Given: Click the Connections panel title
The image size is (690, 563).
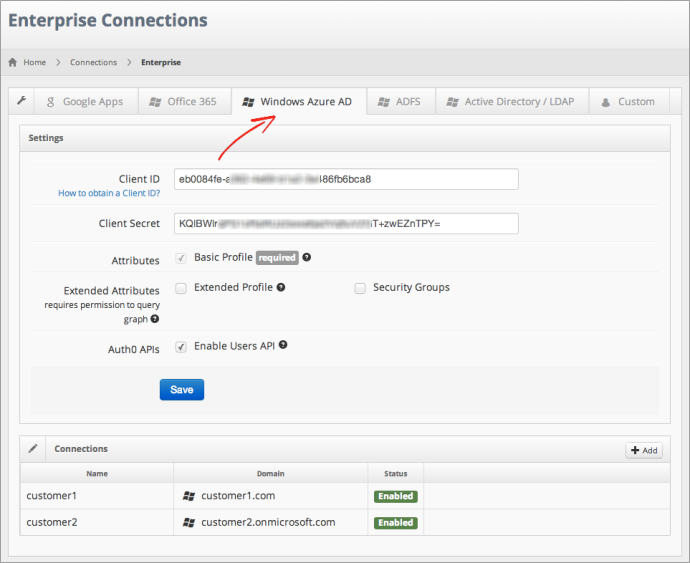Looking at the screenshot, I should click(x=81, y=449).
